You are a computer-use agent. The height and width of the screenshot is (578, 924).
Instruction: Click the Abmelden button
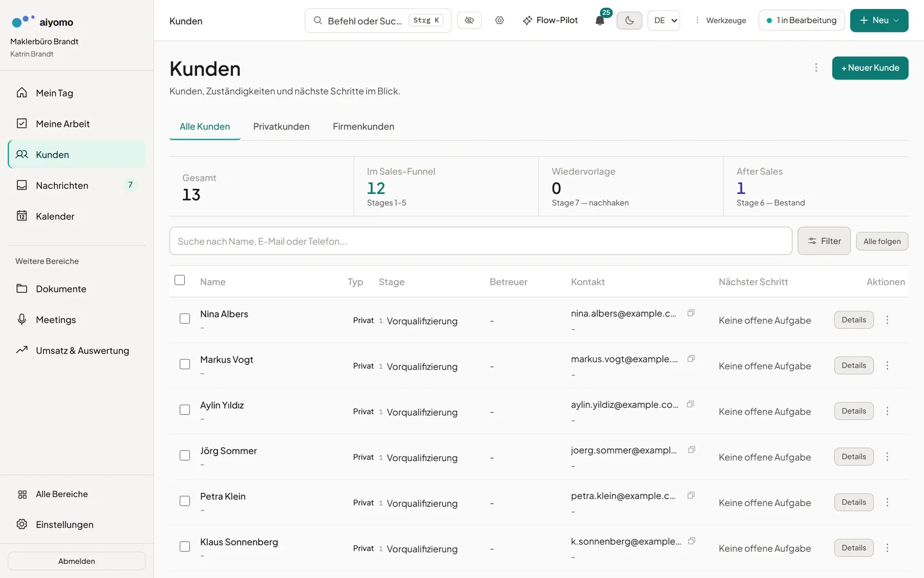pyautogui.click(x=77, y=561)
